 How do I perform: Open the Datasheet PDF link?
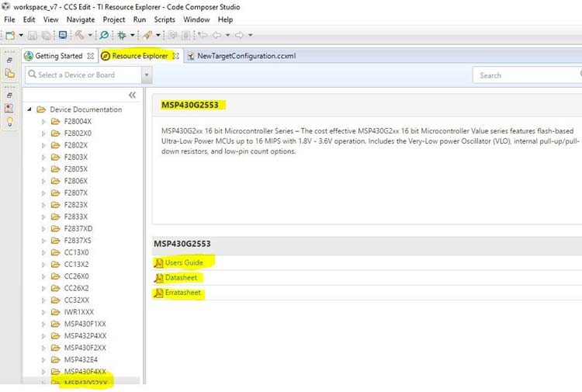(181, 278)
